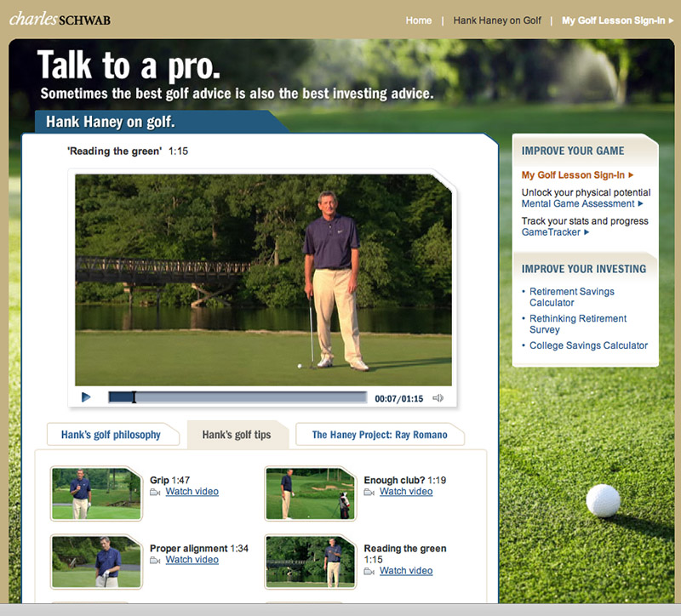The height and width of the screenshot is (616, 681).
Task: Select the Hank's golf tips tab
Action: click(237, 435)
